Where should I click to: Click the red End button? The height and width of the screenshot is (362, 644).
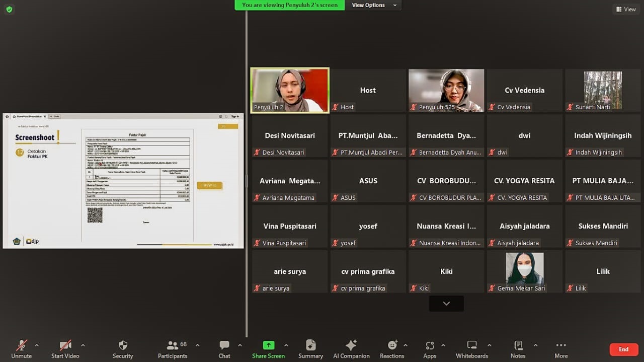coord(623,349)
